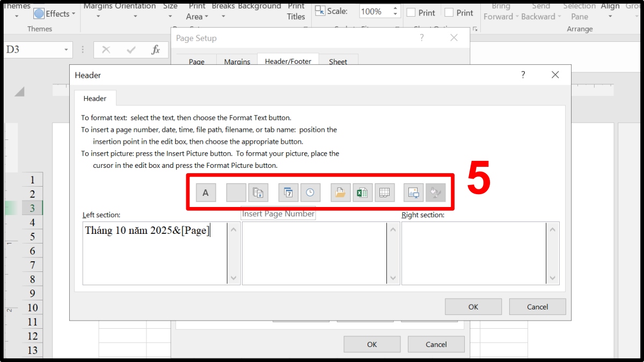Insert sheet name via the grid icon

[x=385, y=192]
